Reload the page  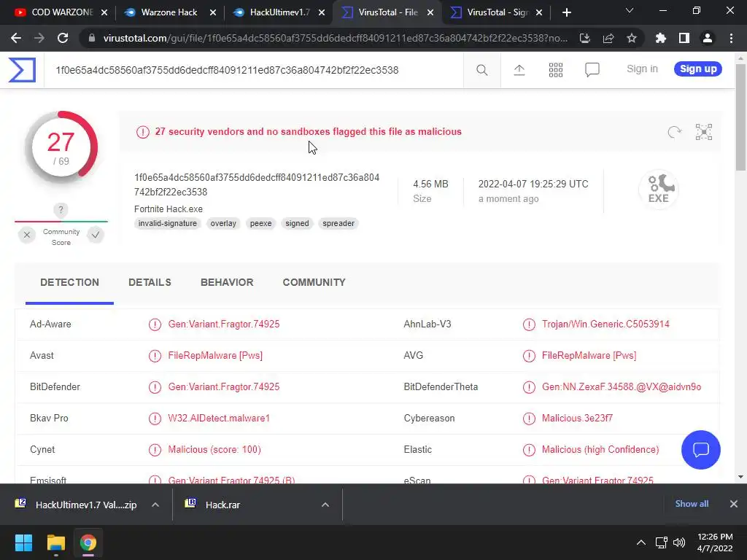[x=63, y=38]
